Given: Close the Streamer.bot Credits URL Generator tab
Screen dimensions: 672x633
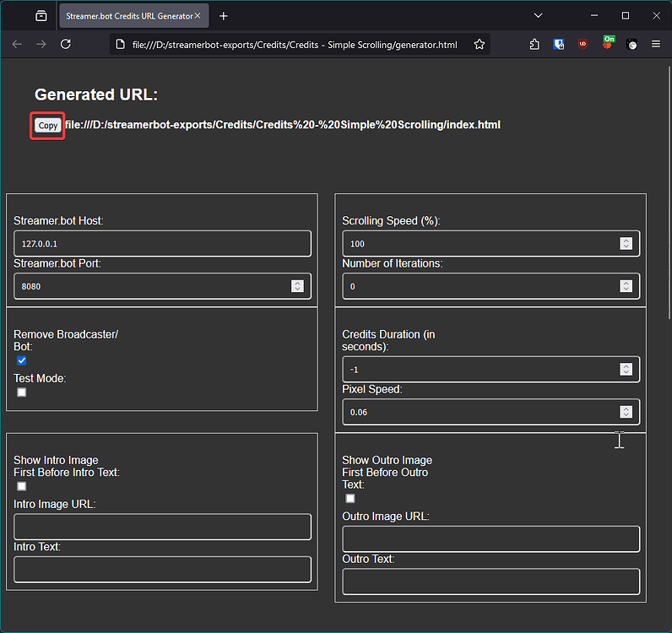Looking at the screenshot, I should [198, 16].
